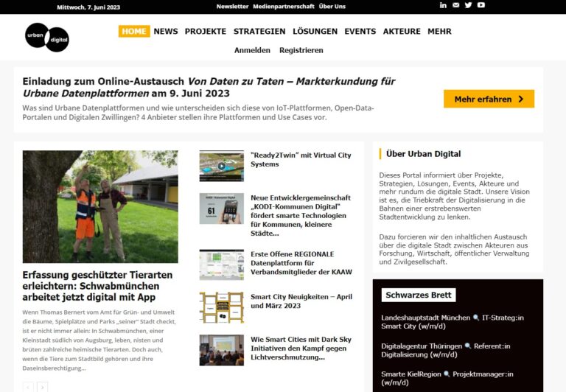Open the Ready2Twin mit Virtual City Systems article
The image size is (566, 392).
tap(301, 160)
